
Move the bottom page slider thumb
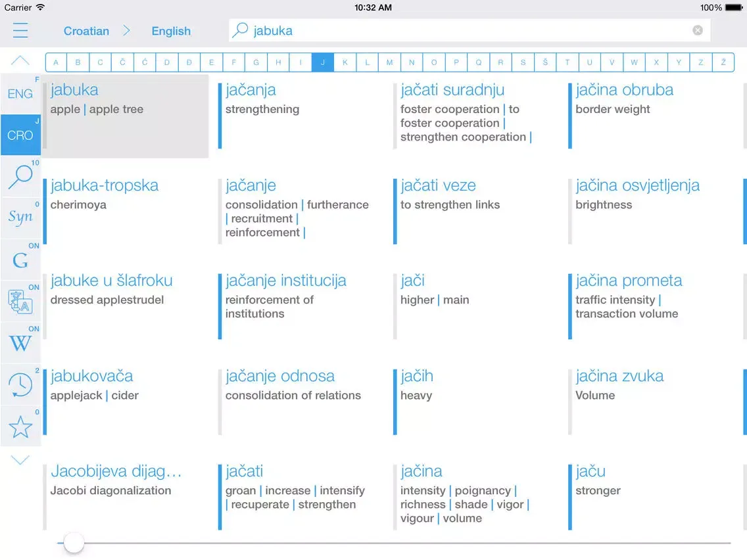(x=74, y=543)
